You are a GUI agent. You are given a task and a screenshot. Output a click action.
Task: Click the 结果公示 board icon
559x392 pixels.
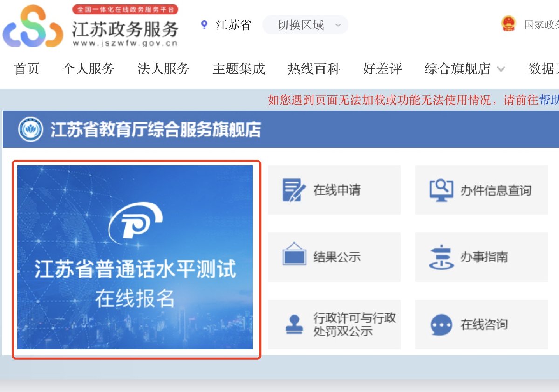click(x=294, y=254)
